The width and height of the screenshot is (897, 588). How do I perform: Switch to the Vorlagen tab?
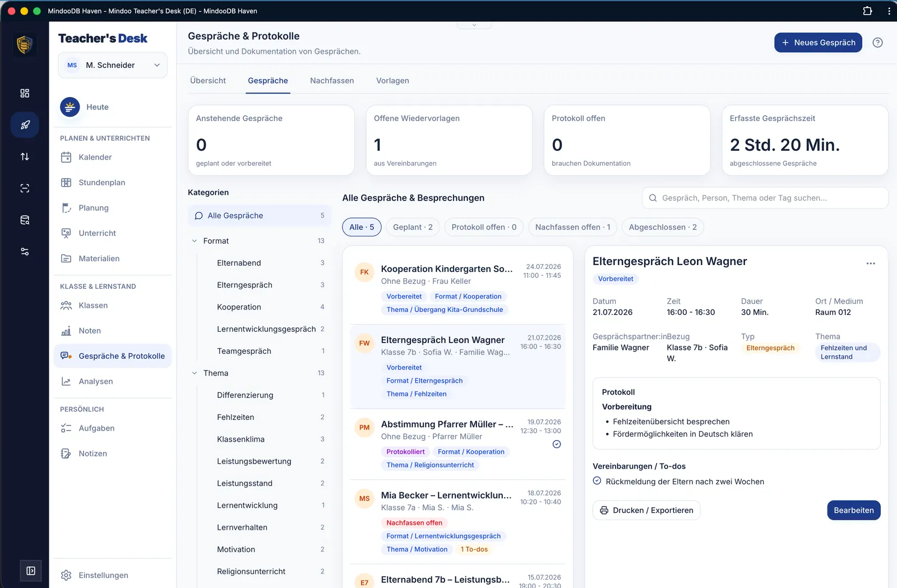[392, 81]
